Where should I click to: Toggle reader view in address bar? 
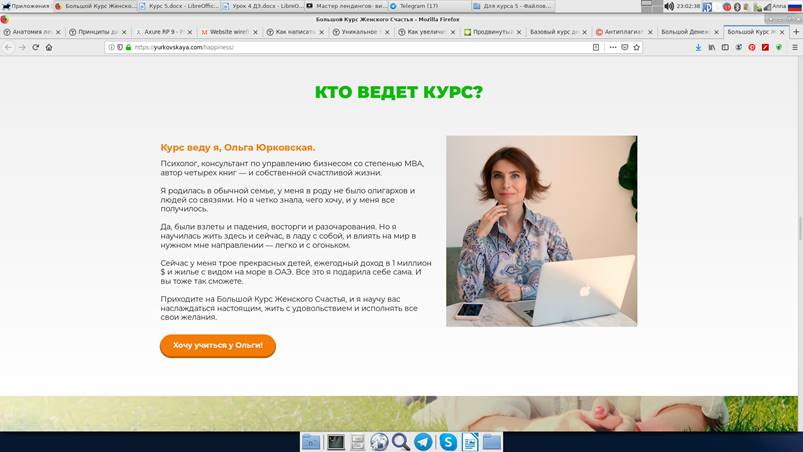point(597,47)
